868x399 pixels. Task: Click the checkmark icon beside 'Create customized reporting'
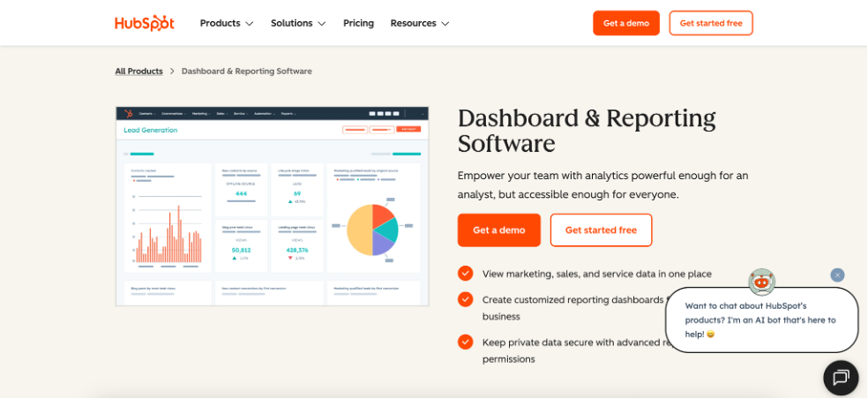(465, 299)
